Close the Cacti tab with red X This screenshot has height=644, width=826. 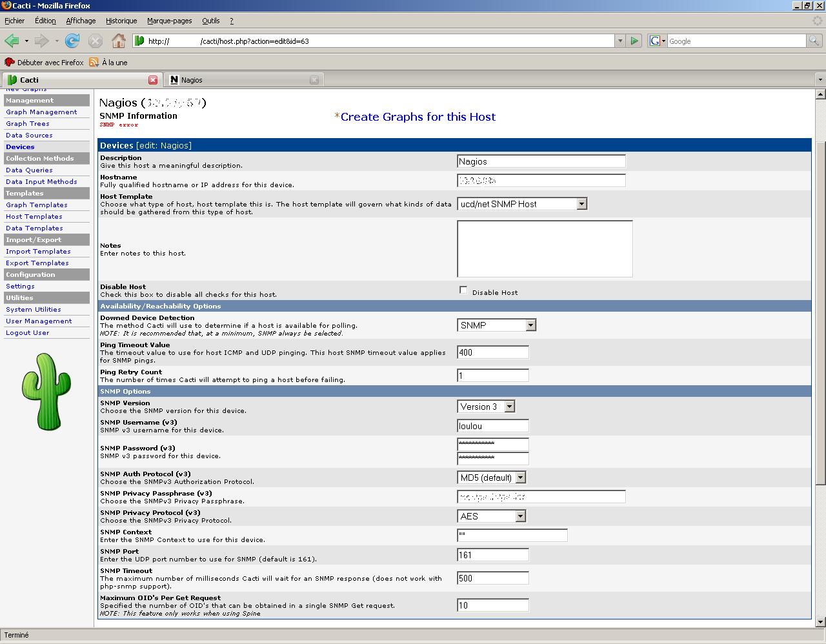coord(153,80)
